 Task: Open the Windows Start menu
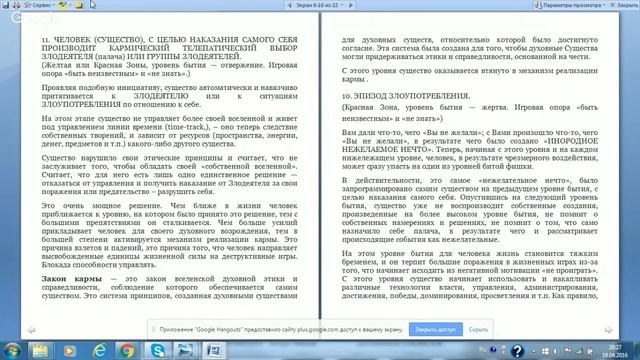(x=12, y=351)
